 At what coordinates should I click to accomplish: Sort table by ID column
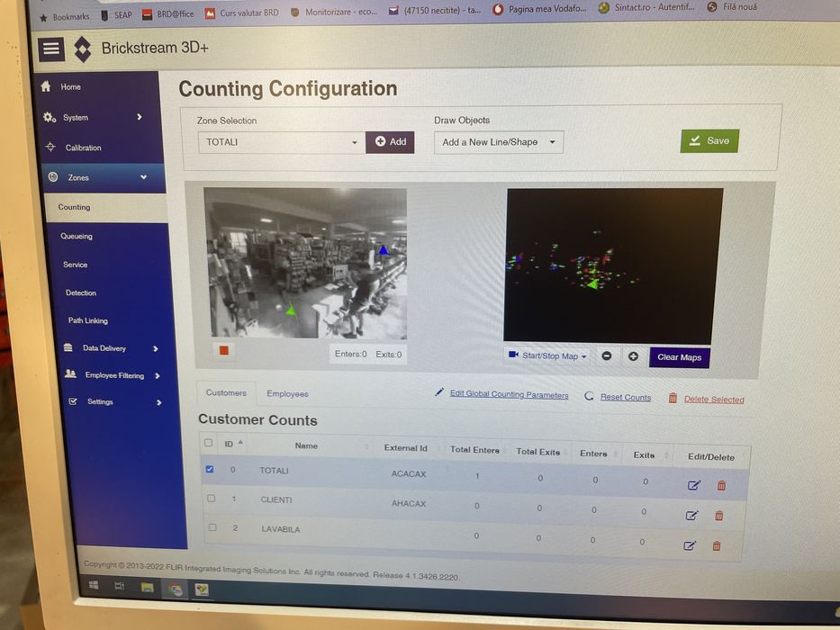tap(233, 444)
